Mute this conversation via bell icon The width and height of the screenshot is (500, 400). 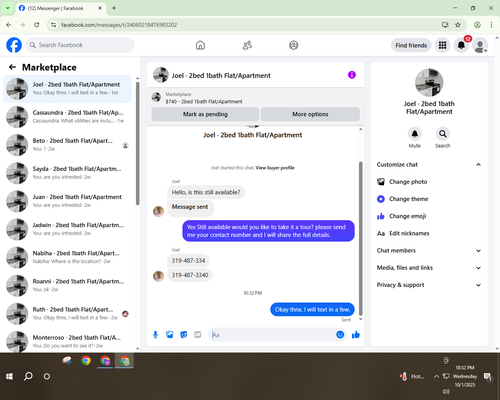click(x=415, y=134)
